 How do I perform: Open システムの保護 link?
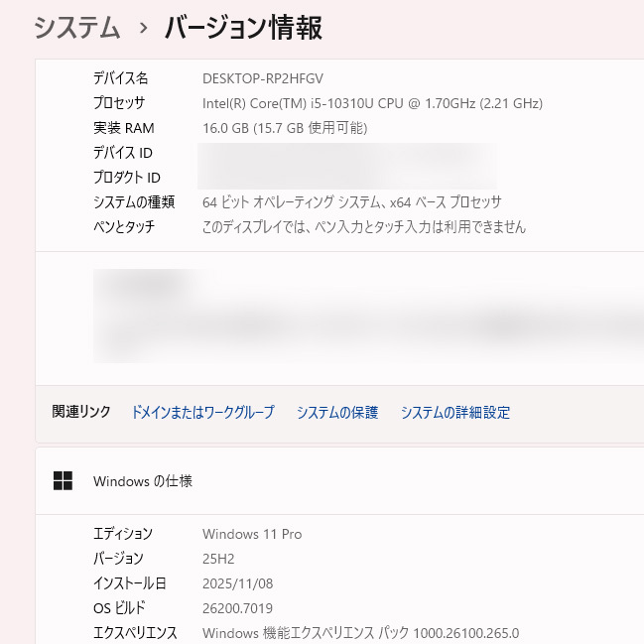click(337, 413)
